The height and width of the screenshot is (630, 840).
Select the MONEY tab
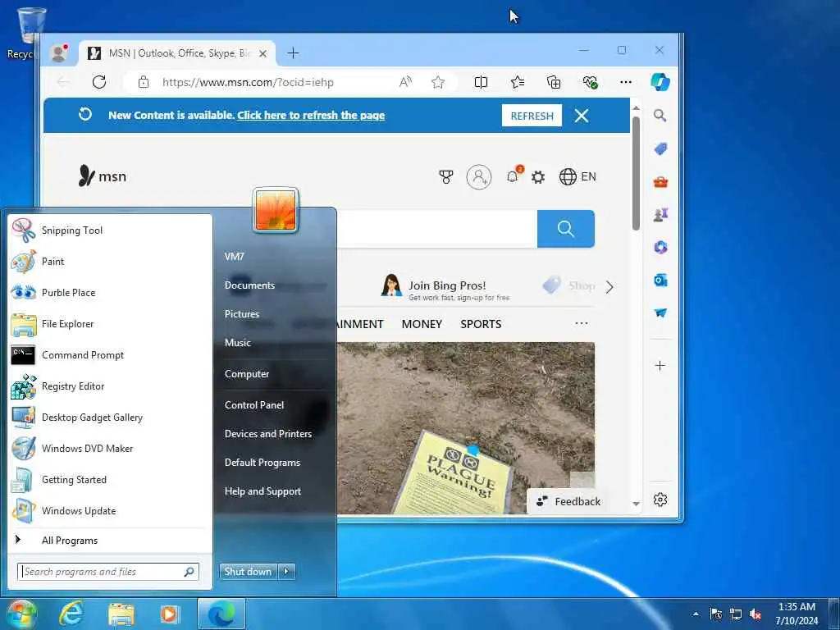pyautogui.click(x=422, y=324)
